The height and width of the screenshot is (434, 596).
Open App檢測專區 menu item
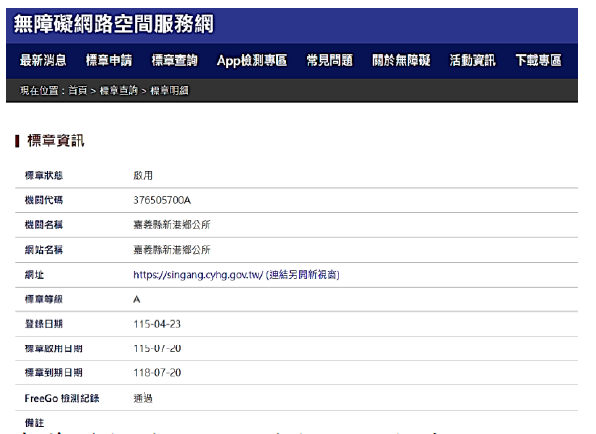(252, 60)
